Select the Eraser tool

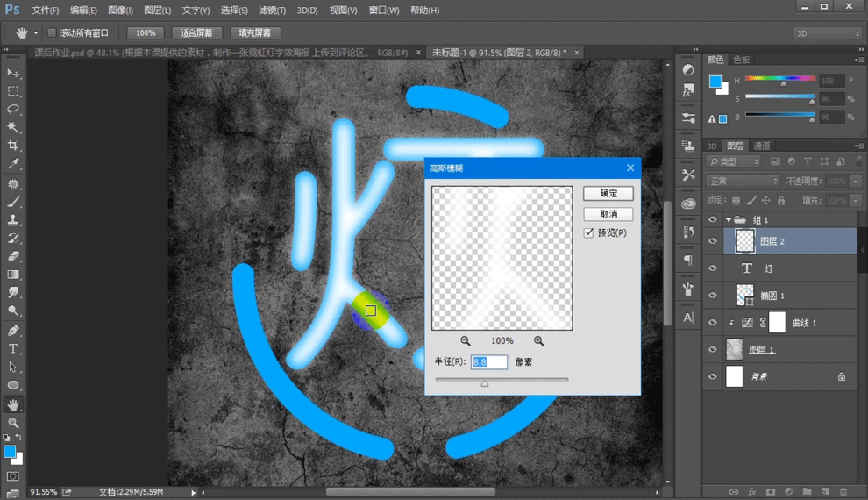tap(13, 256)
